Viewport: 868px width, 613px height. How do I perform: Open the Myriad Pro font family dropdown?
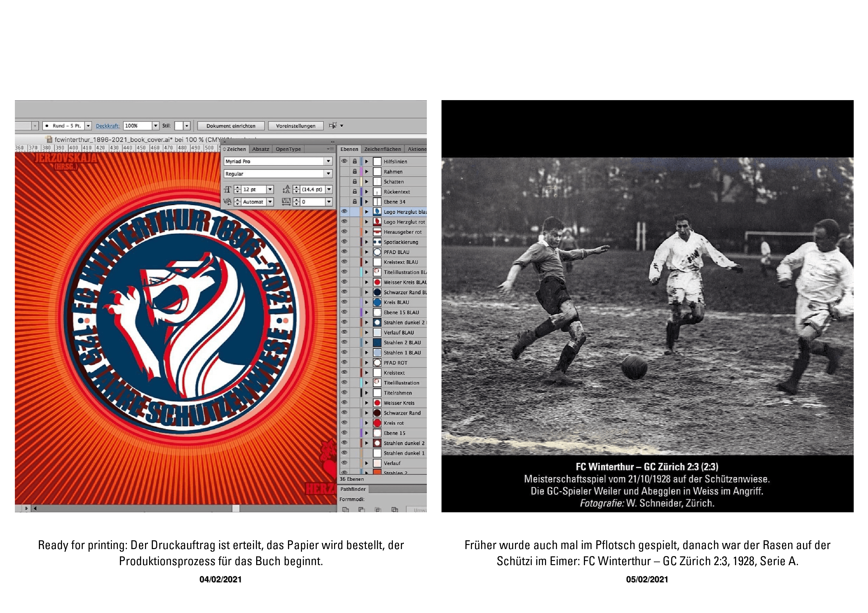328,161
